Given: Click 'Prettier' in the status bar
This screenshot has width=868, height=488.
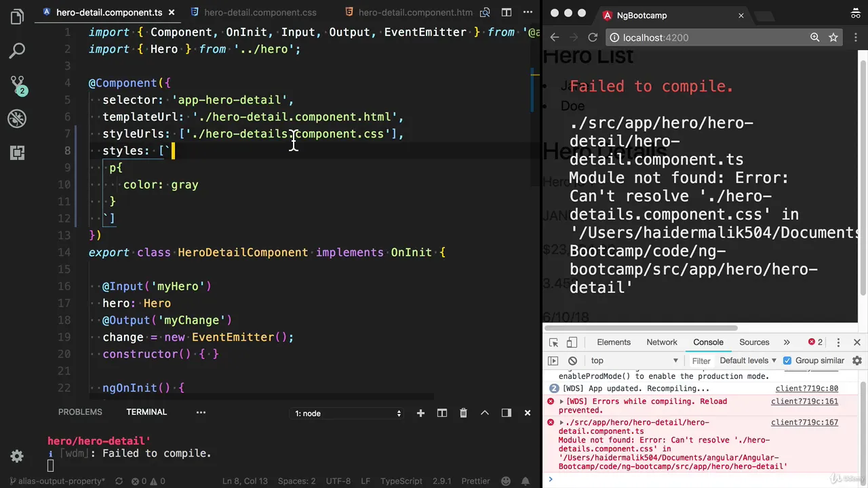Looking at the screenshot, I should (475, 481).
